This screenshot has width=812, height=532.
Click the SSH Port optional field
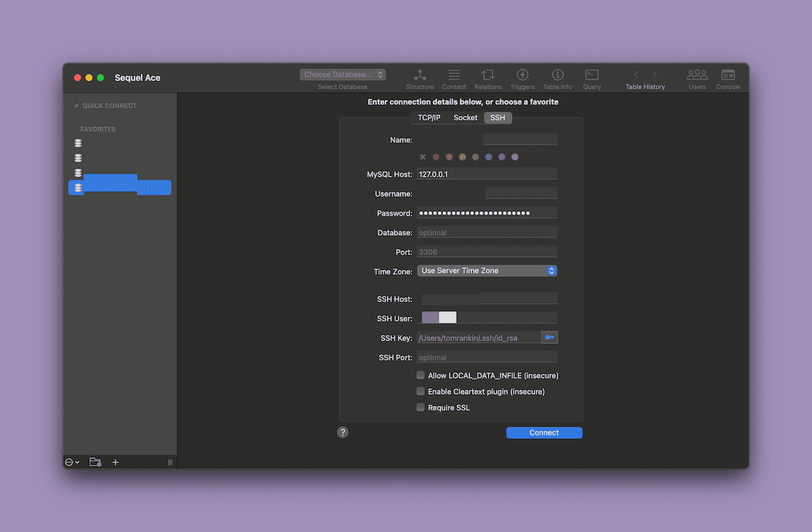[487, 357]
